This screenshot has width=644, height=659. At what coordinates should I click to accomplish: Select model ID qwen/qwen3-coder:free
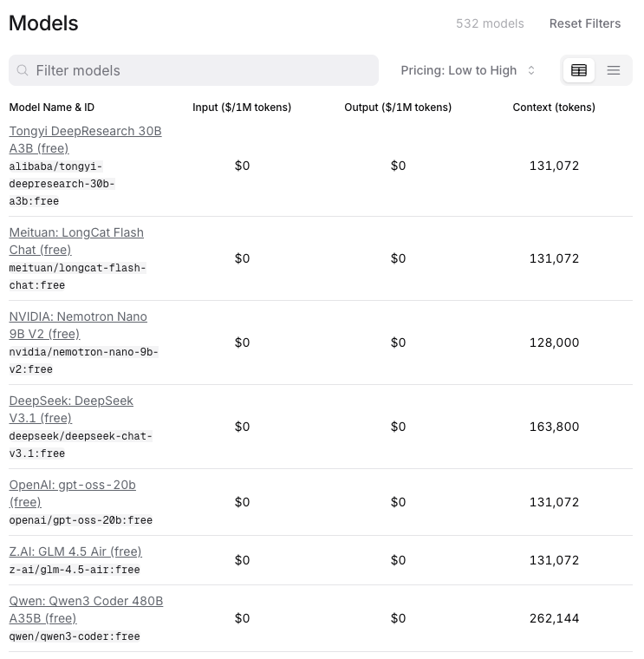(75, 636)
